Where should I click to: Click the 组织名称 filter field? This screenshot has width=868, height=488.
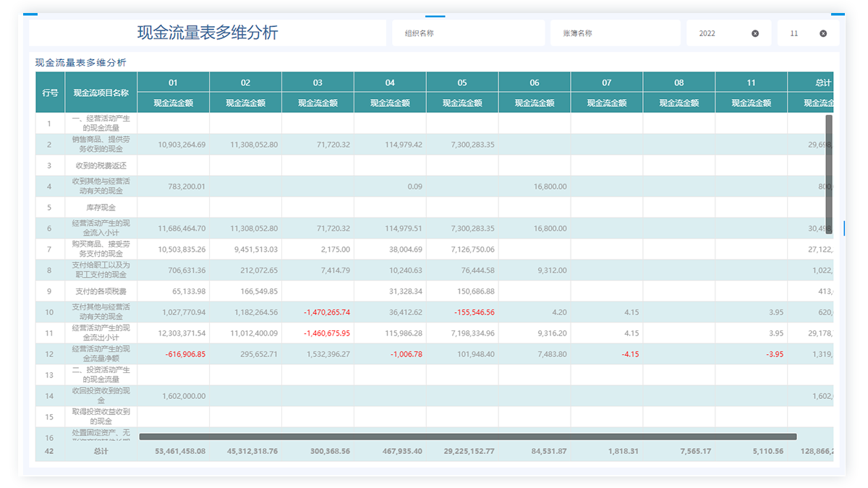coord(468,33)
